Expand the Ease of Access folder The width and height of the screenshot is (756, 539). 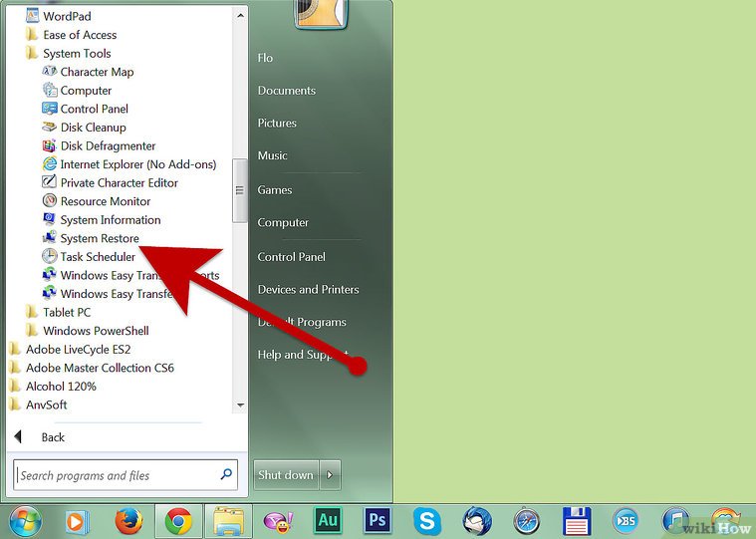coord(72,35)
